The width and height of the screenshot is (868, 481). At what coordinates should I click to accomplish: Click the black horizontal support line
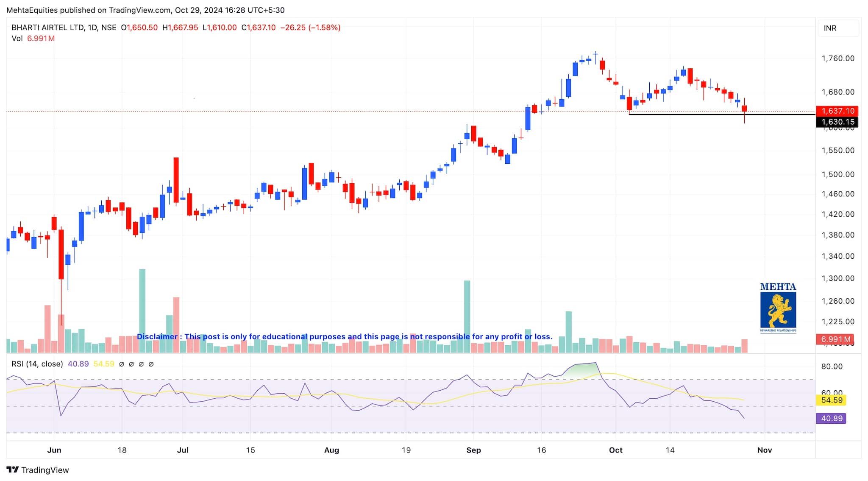click(687, 115)
